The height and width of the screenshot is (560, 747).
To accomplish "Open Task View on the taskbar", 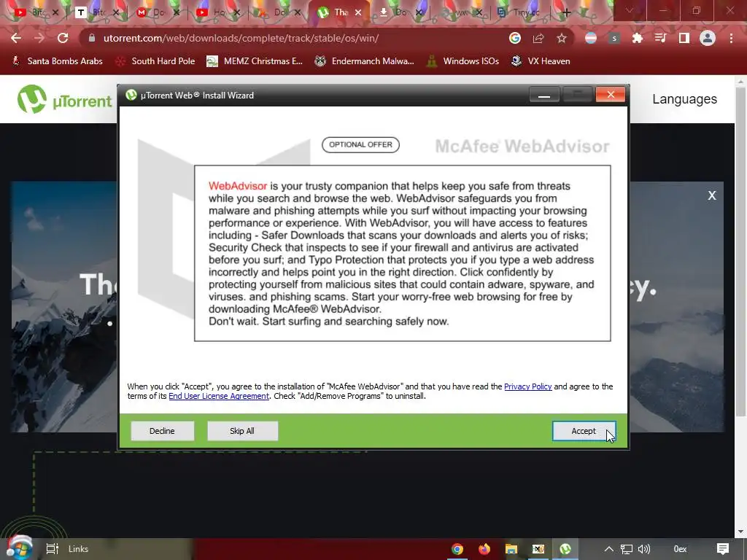I will tap(52, 549).
